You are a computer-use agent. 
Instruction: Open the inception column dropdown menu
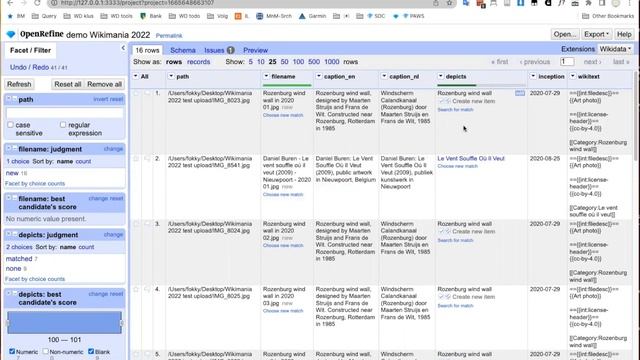click(x=533, y=76)
